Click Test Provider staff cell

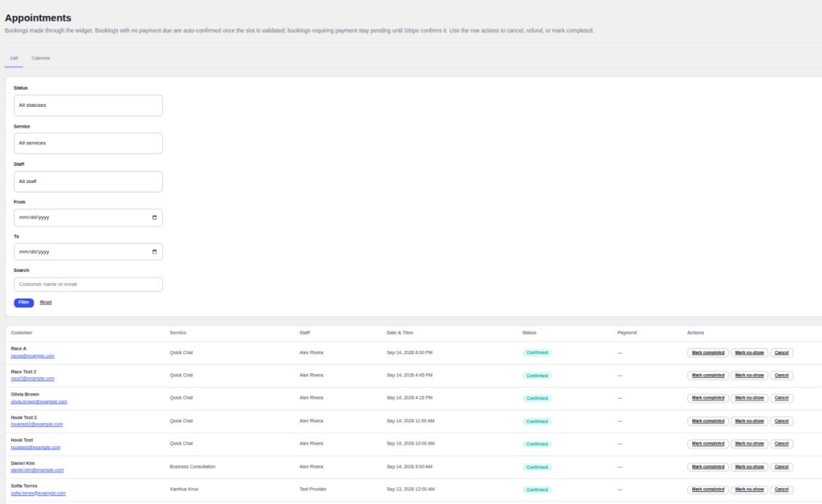[313, 490]
